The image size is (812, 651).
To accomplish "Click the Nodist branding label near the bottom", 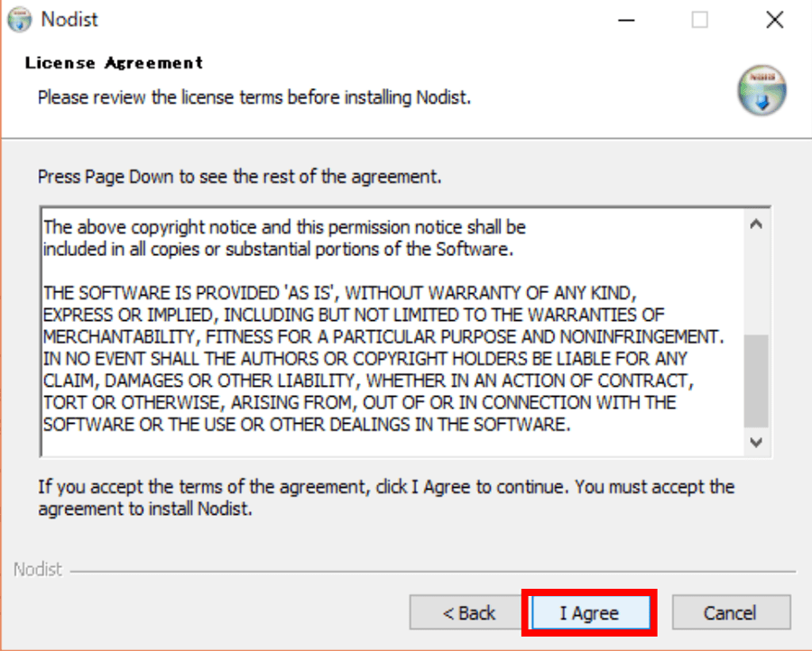I will click(x=38, y=570).
